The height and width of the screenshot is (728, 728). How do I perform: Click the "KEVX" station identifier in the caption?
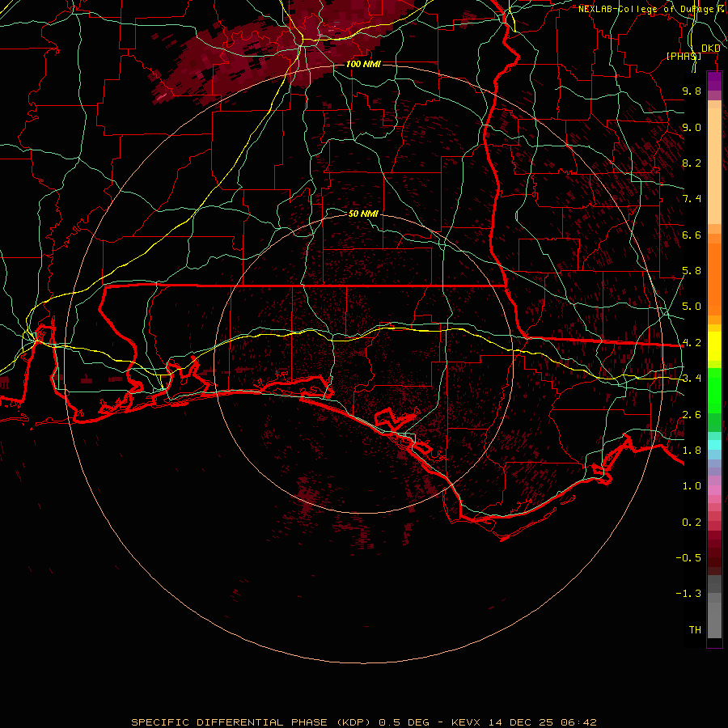(467, 722)
